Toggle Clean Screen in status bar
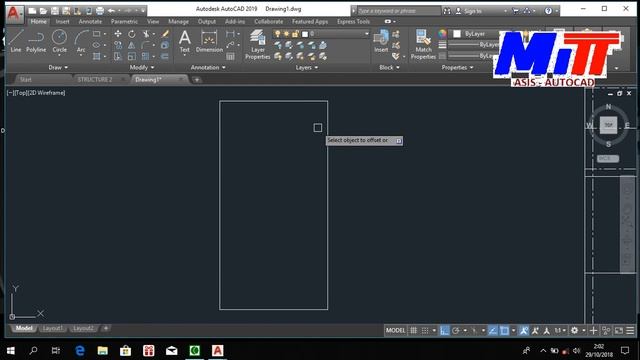640x360 pixels. pos(619,330)
